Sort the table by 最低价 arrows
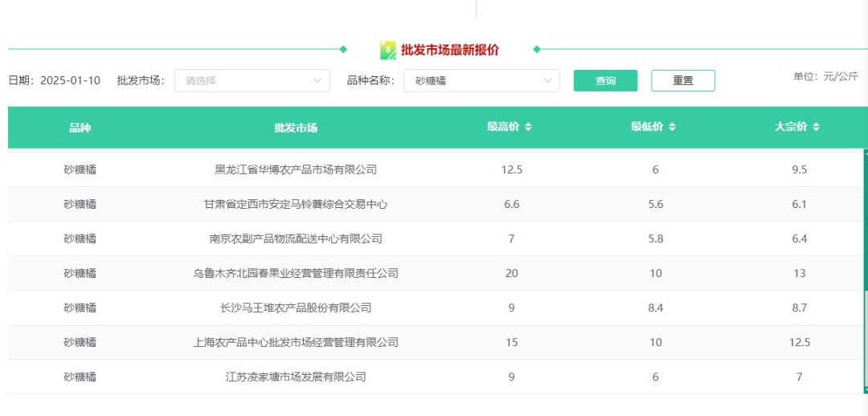This screenshot has width=868, height=416. 672,127
